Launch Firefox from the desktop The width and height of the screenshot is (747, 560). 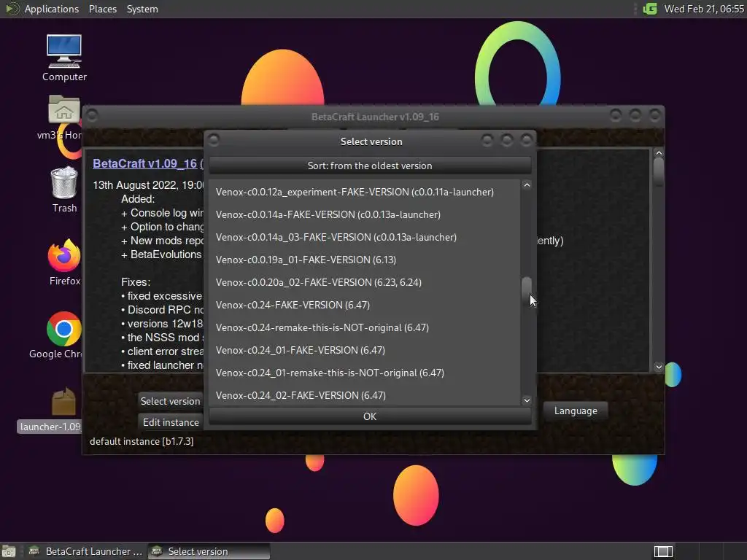click(x=64, y=262)
